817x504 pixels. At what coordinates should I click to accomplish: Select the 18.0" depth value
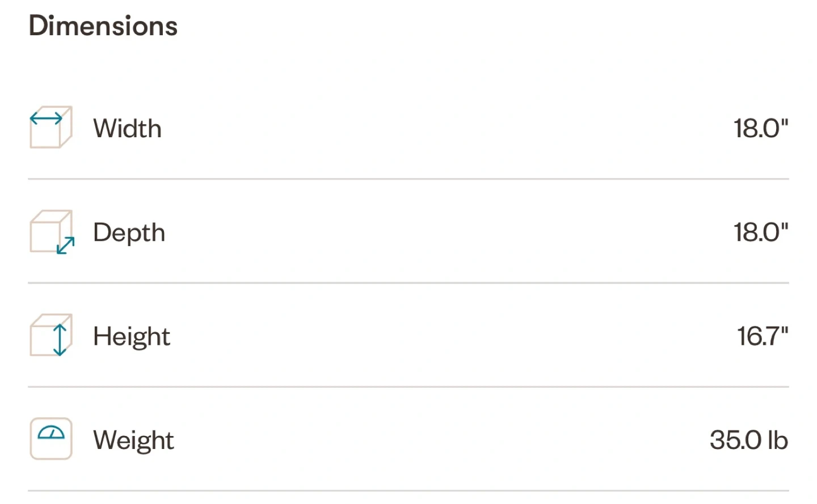(761, 232)
